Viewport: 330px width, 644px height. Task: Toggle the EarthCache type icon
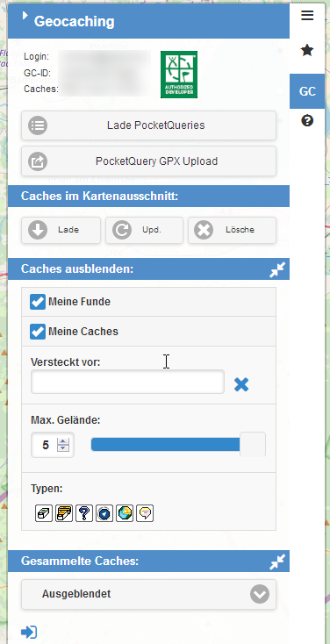125,513
